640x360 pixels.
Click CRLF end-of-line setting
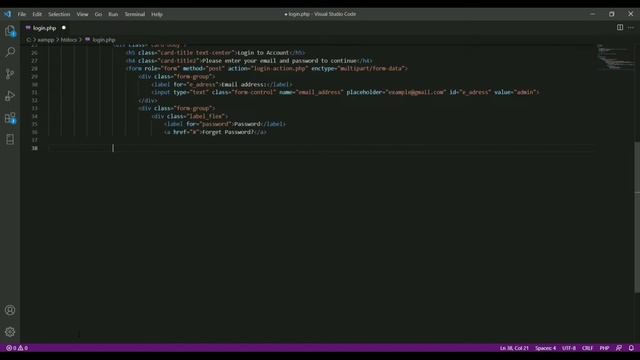click(587, 348)
